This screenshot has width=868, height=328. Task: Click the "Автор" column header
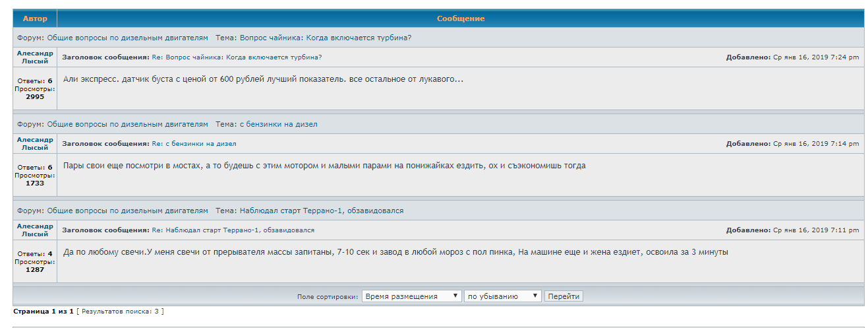pos(35,18)
